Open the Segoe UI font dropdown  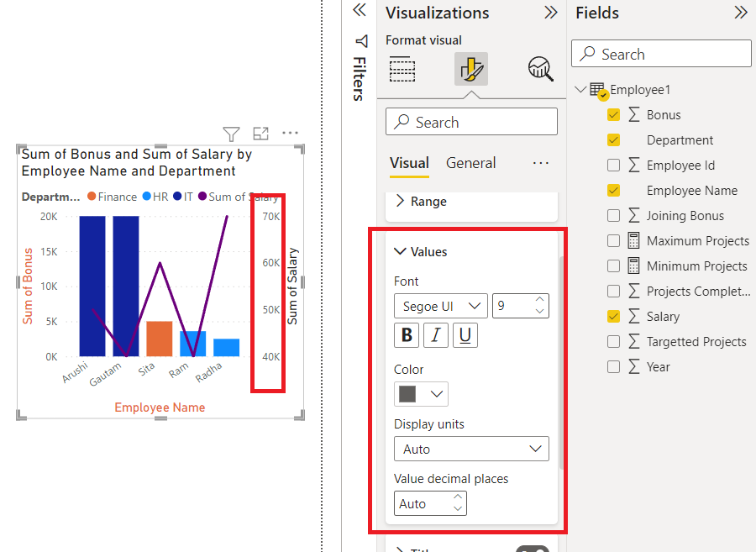click(441, 306)
